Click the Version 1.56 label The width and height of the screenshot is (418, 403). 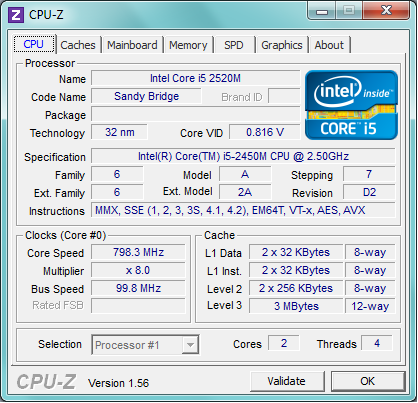[119, 383]
